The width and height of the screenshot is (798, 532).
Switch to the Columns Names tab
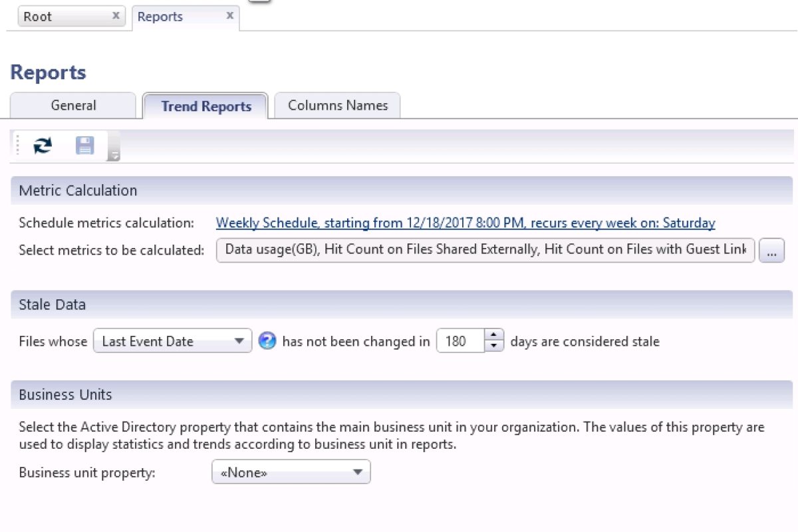337,105
